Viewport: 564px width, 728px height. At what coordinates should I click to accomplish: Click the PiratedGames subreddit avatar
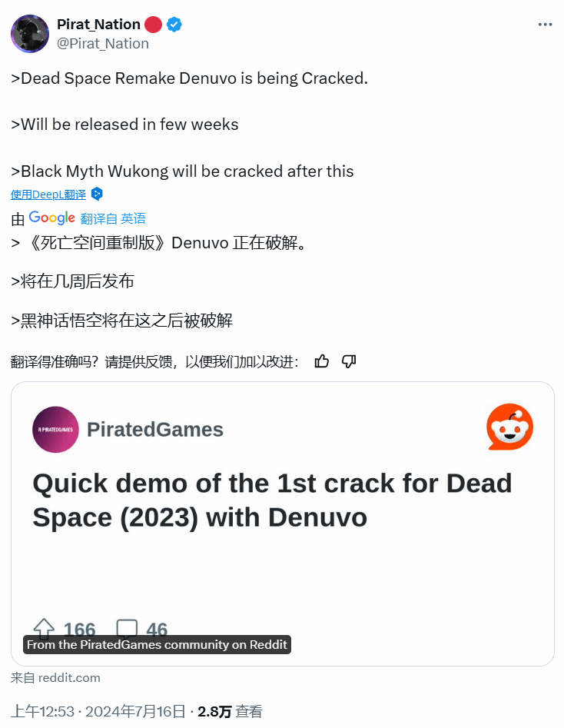tap(55, 430)
